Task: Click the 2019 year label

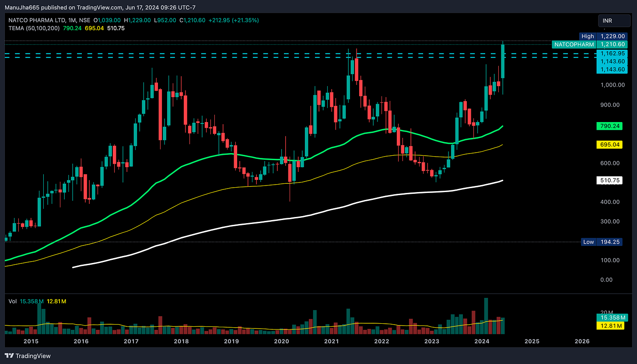Action: (x=231, y=341)
